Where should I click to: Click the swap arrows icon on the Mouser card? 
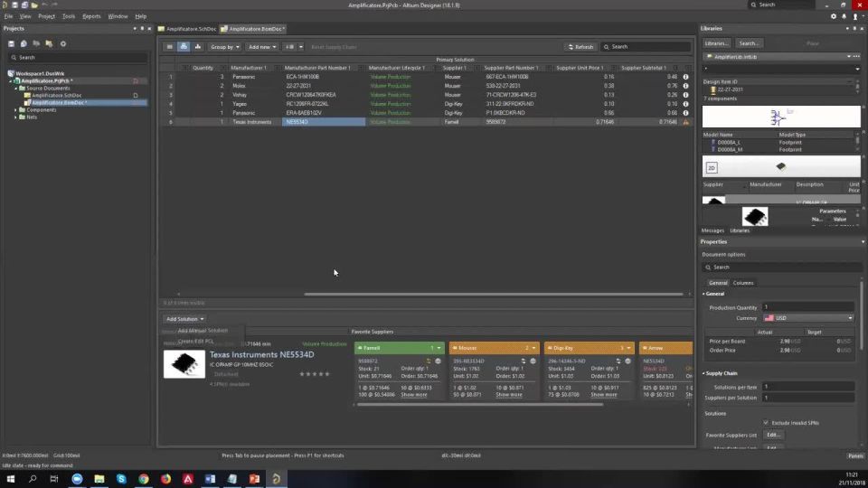[x=524, y=361]
